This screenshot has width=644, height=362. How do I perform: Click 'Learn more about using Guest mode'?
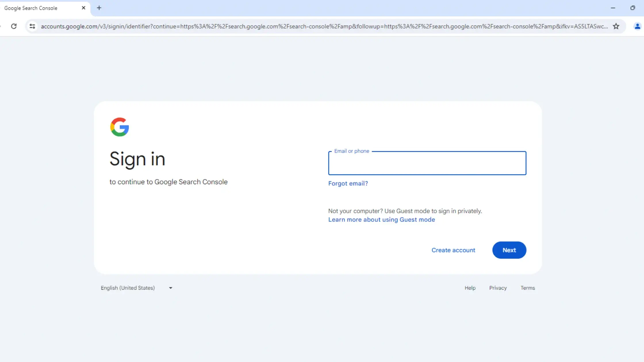pos(381,220)
